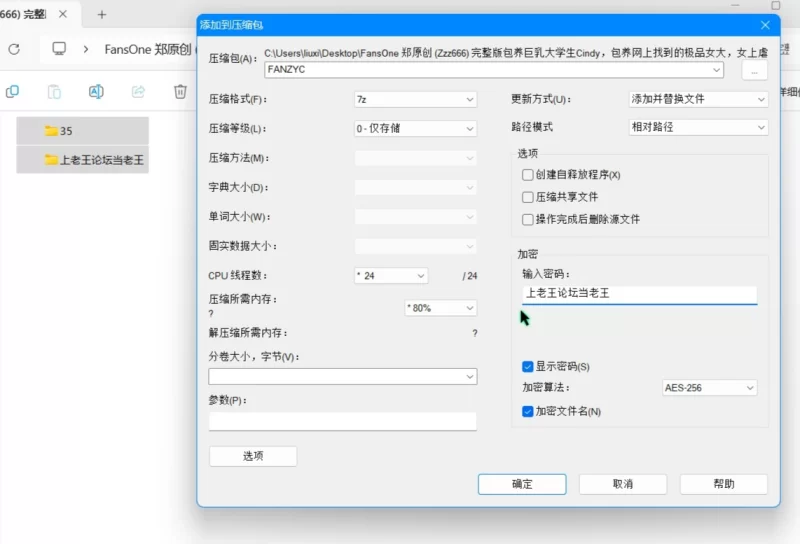Open the CPU 线程数 dropdown
Viewport: 800px width, 544px height.
[x=391, y=276]
